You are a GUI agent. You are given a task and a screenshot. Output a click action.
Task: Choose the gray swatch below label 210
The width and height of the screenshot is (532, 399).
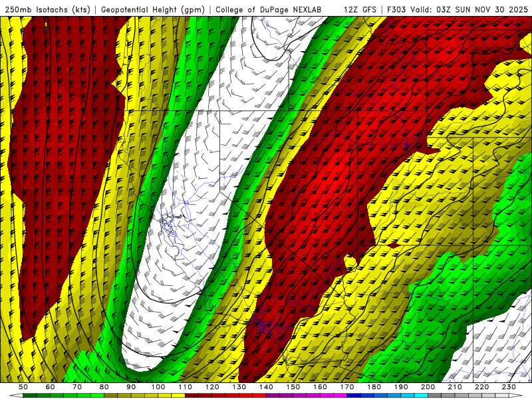coord(448,396)
